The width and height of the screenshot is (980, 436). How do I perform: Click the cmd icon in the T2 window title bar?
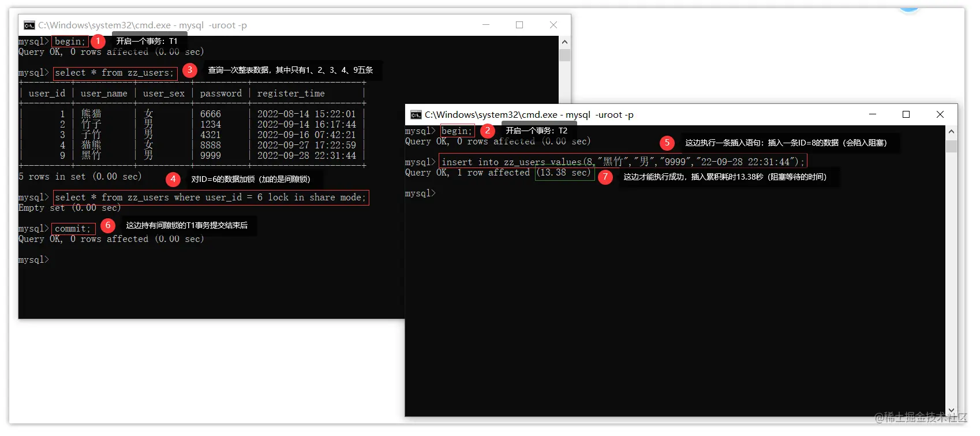pyautogui.click(x=416, y=115)
